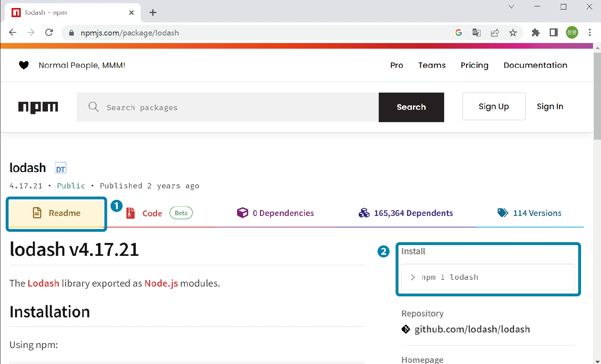The image size is (601, 364).
Task: Click the Normal People, MMM! text
Action: (x=82, y=65)
